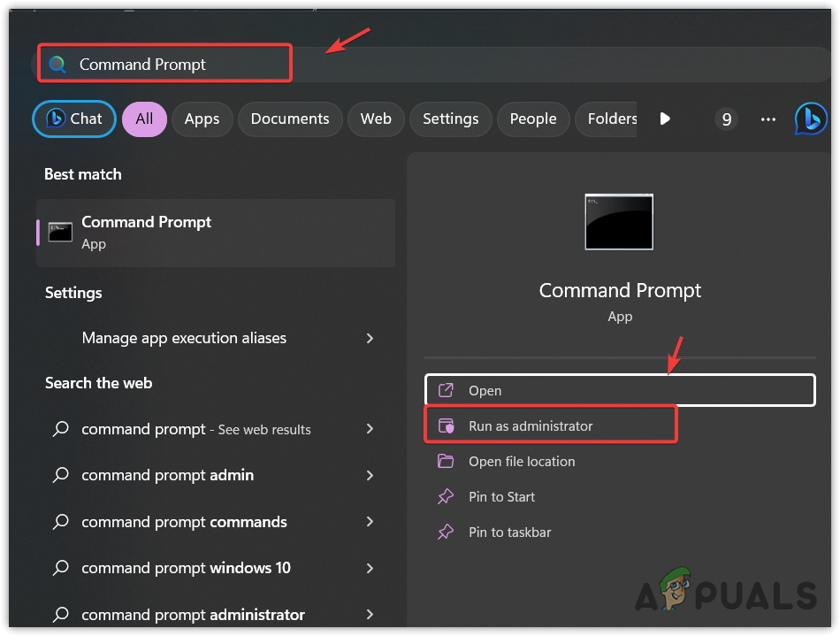Open the three-dots more options menu
840x636 pixels.
click(x=767, y=119)
